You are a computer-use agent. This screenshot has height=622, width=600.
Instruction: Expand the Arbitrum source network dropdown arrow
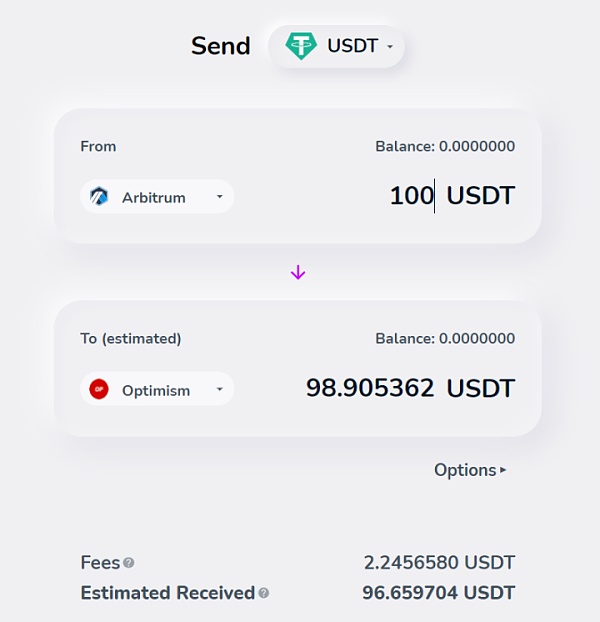tap(219, 197)
